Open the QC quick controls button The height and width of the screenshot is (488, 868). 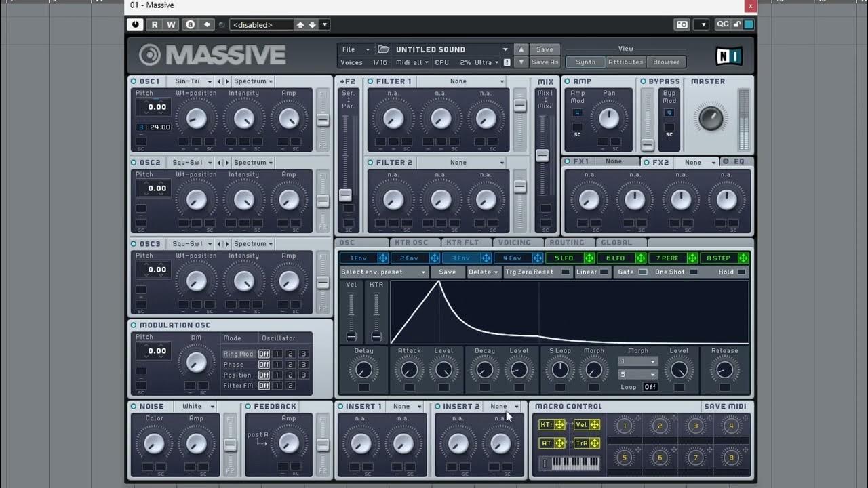[x=723, y=24]
